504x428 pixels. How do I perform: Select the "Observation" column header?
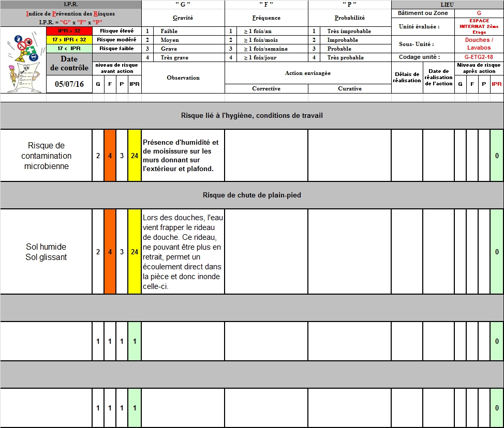[183, 78]
